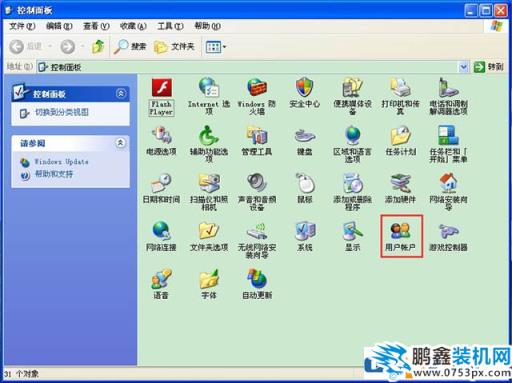This screenshot has height=383, width=512.
Task: Open Windows 防火墙 icon
Action: [x=257, y=96]
